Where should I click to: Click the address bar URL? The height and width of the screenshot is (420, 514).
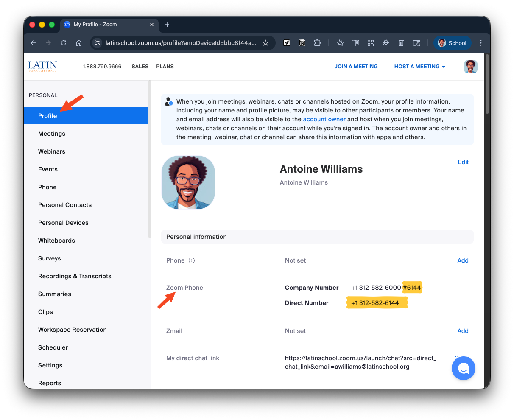181,43
